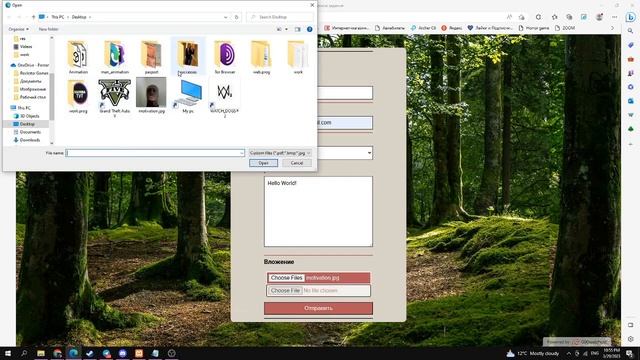Open the Bing chat icon in Edge
Viewport: 640px width, 360px height.
[631, 17]
